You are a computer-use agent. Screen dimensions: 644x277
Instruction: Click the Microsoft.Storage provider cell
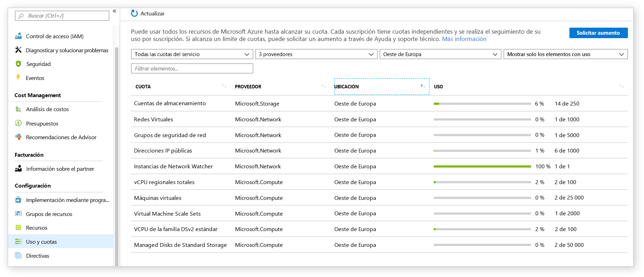click(x=257, y=103)
